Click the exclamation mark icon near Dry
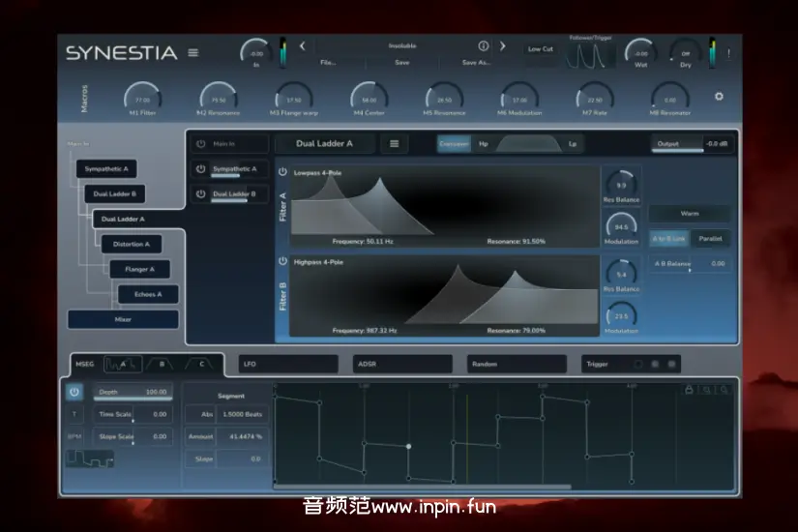798x532 pixels. (x=728, y=53)
